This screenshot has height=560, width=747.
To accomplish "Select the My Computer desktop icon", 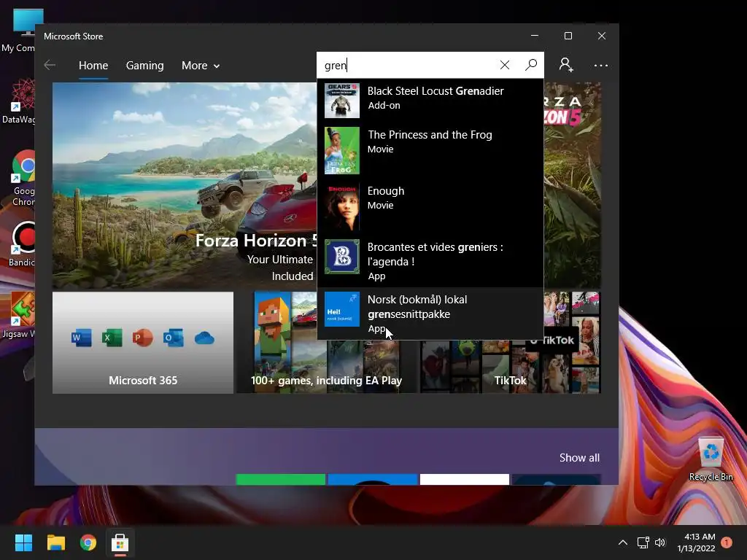I will [19, 31].
